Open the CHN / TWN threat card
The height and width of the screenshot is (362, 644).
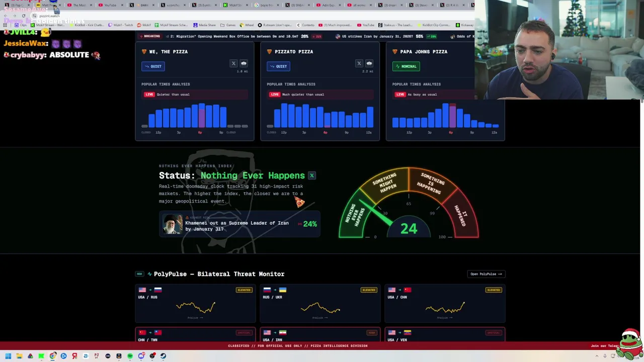[195, 335]
